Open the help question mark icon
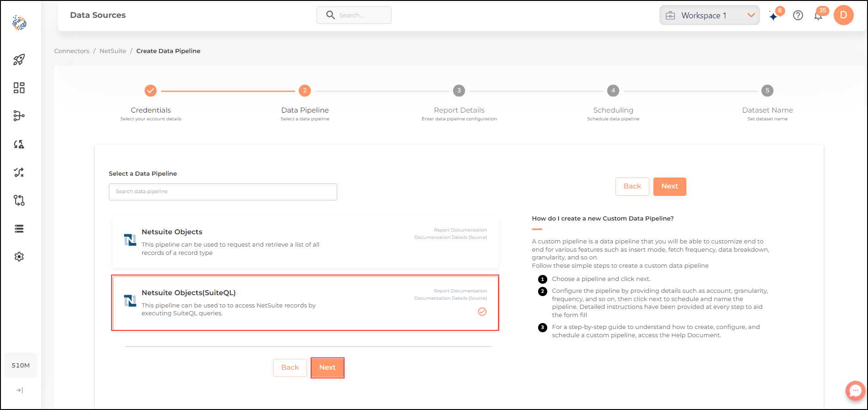 pos(798,16)
